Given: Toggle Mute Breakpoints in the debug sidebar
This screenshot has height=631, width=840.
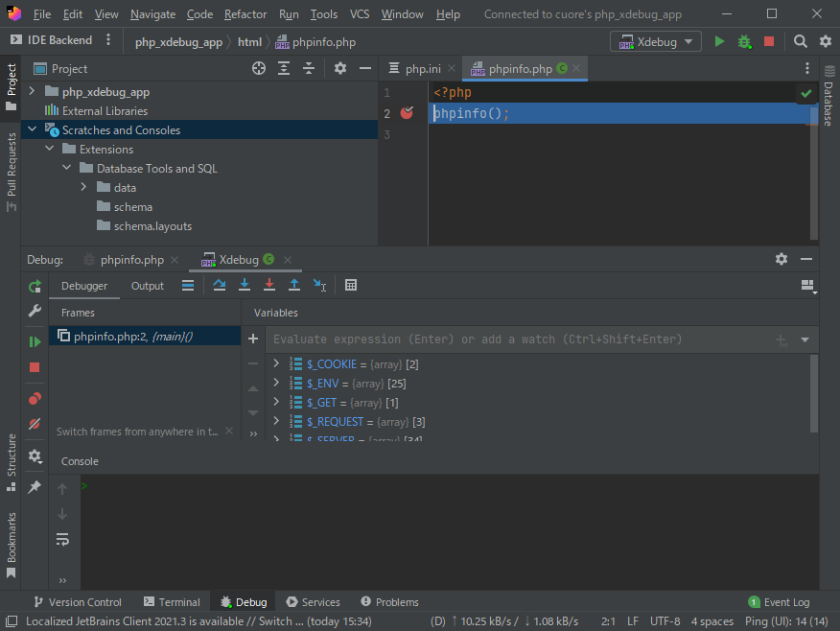Looking at the screenshot, I should pos(35,424).
